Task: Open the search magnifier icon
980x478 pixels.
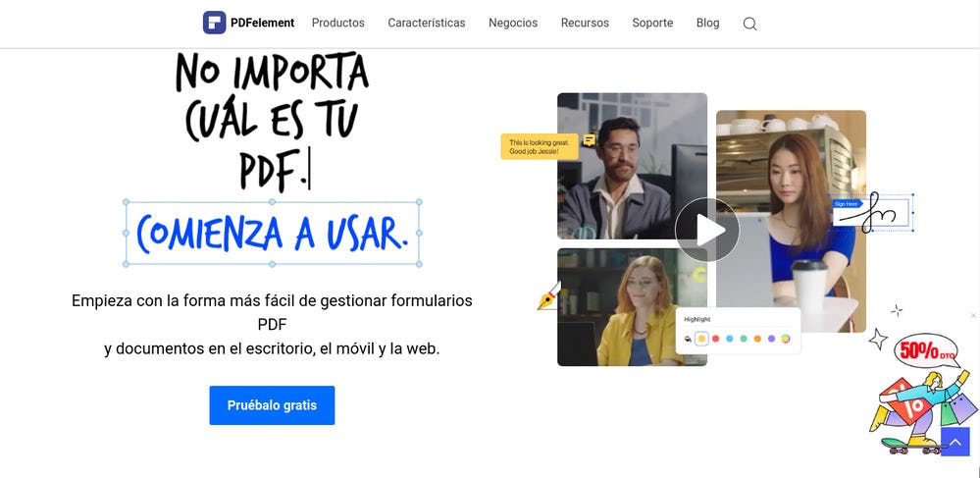Action: (749, 24)
